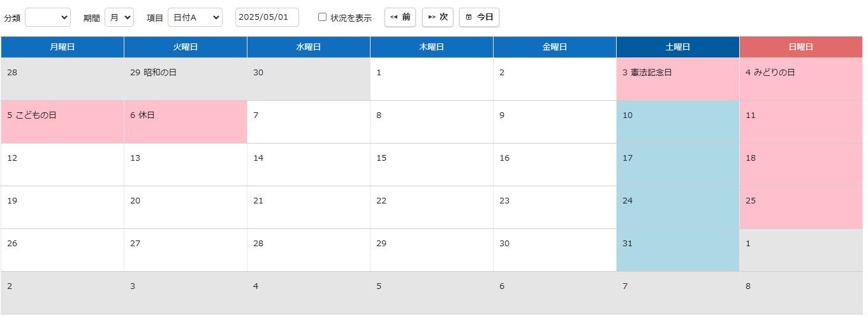Select the May 8 cell
This screenshot has width=868, height=317.
tap(432, 122)
